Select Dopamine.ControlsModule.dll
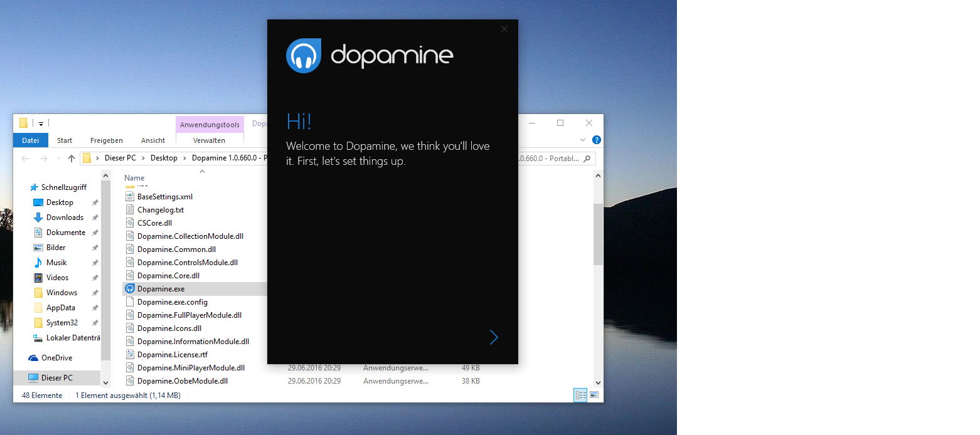 [x=188, y=263]
